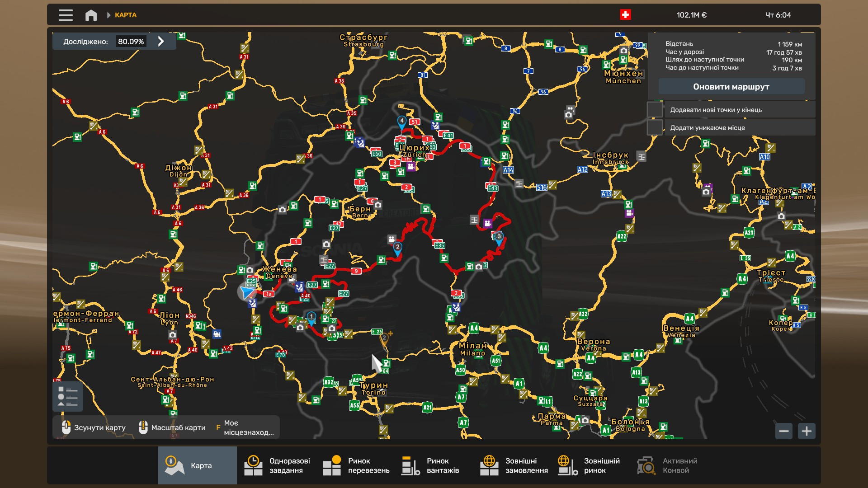The height and width of the screenshot is (488, 868).
Task: Click the A10 road sign east of Innsbruck
Action: click(x=764, y=157)
